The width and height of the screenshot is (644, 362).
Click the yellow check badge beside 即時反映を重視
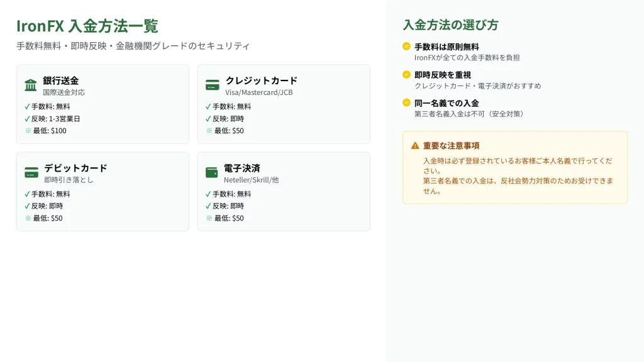[406, 75]
